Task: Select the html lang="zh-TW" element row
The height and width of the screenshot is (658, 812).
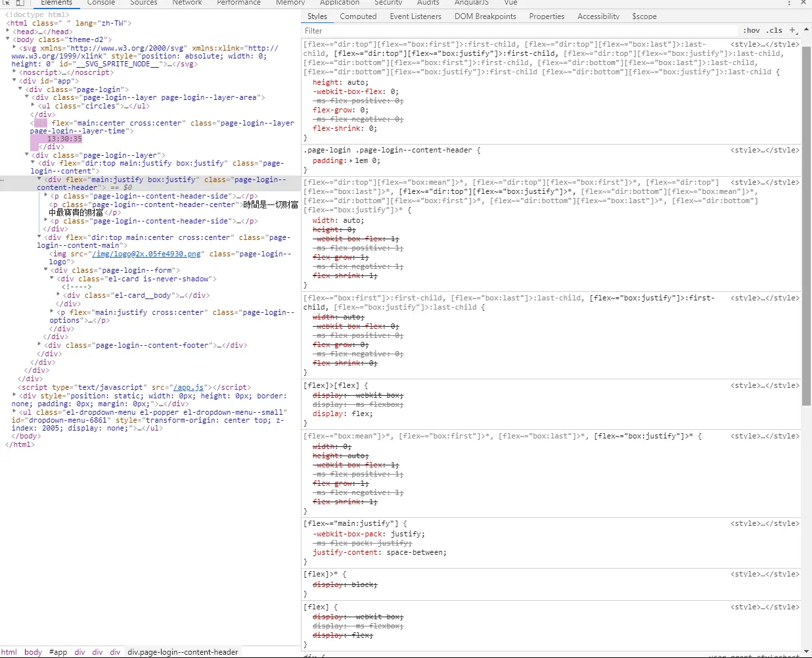Action: [68, 23]
